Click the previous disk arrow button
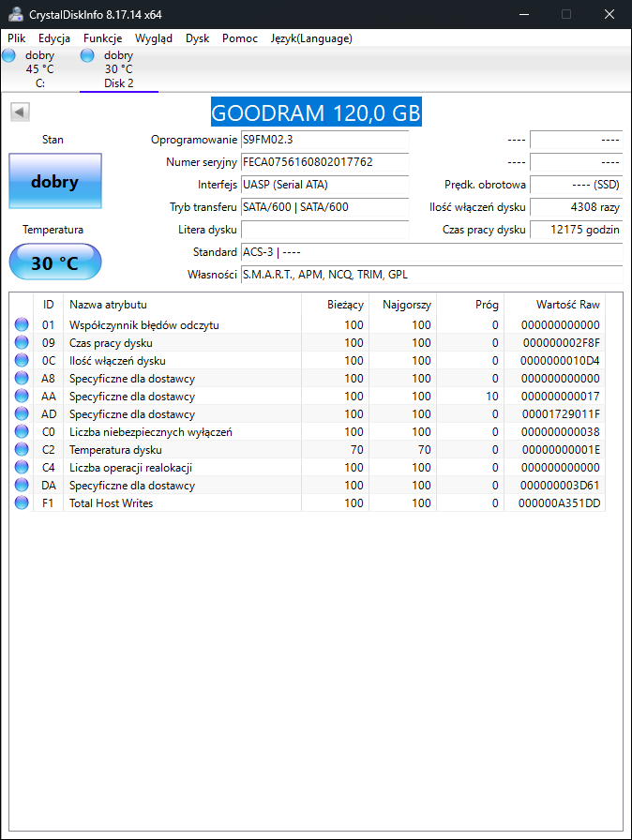Viewport: 632px width, 840px height. (20, 112)
